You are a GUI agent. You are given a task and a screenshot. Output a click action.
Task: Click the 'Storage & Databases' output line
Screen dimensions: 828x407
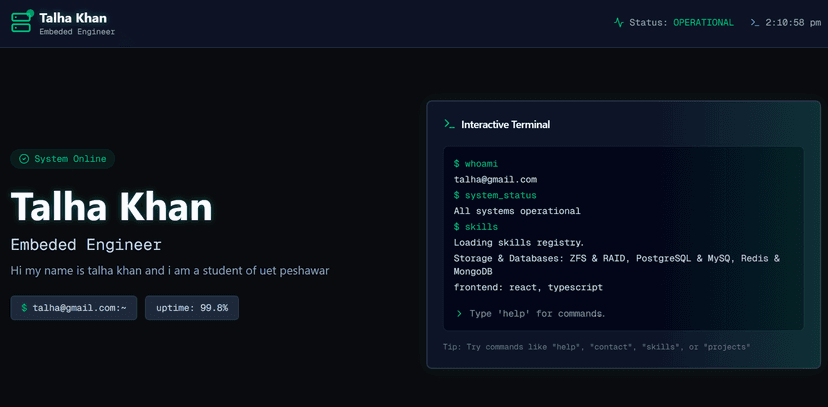(617, 265)
